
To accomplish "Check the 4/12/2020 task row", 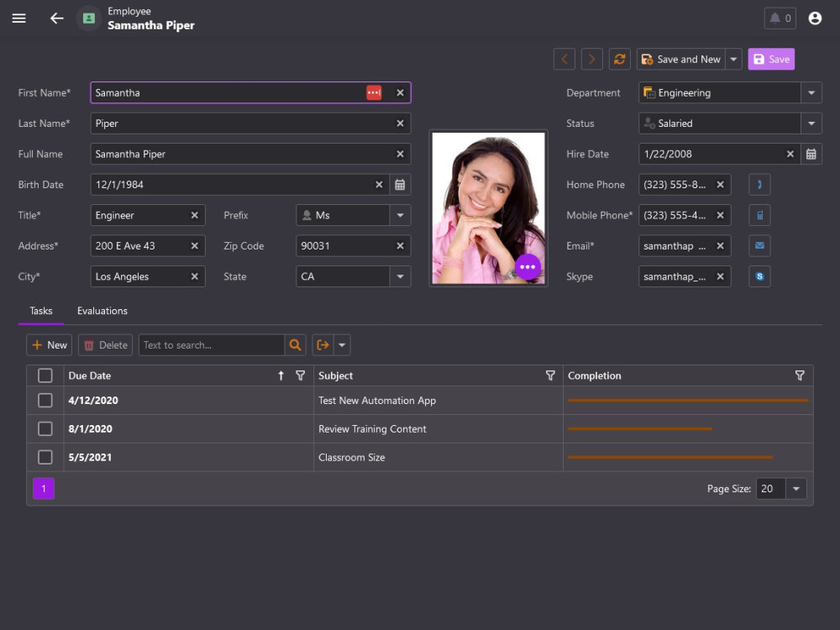I will (45, 400).
